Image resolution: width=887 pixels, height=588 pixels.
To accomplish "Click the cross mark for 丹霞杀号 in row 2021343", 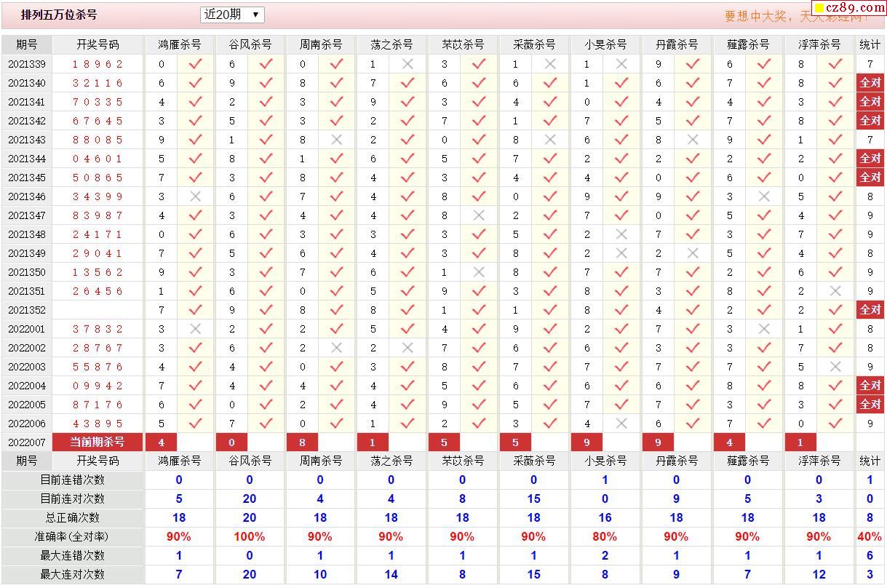I will [693, 140].
